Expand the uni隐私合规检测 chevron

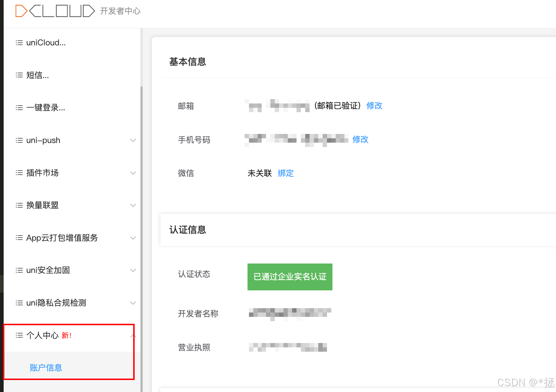click(x=133, y=303)
